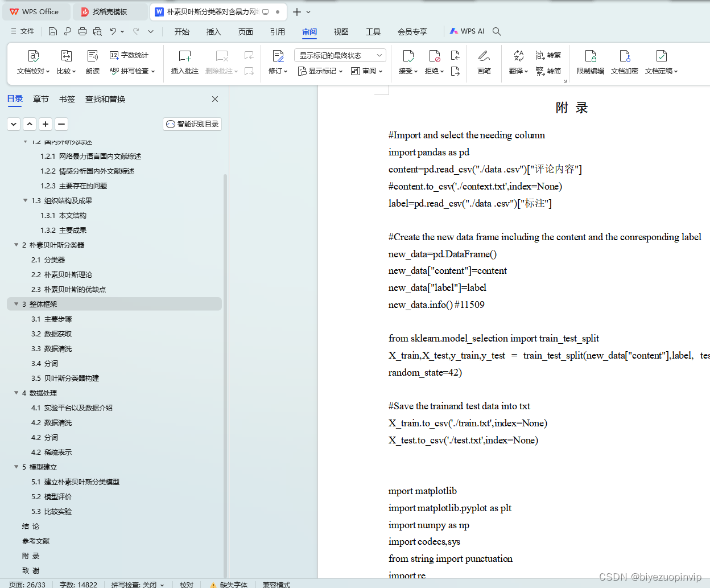Click the navigation pane vertical scrollbar
This screenshot has width=710, height=588.
coord(225,376)
